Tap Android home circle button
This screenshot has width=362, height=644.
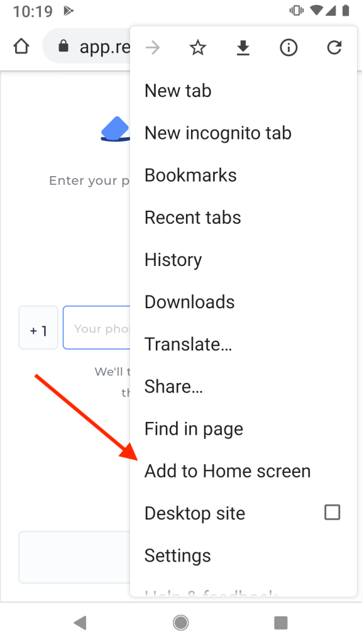tap(180, 623)
